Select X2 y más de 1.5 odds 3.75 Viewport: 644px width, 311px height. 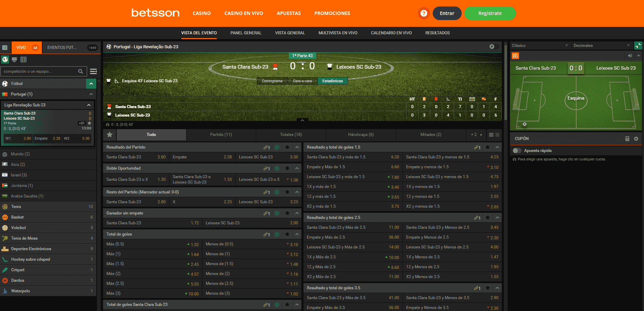point(353,206)
